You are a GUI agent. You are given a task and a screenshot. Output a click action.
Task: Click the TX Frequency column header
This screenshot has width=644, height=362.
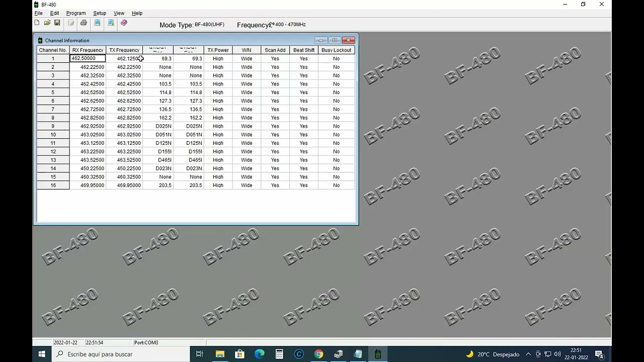124,50
